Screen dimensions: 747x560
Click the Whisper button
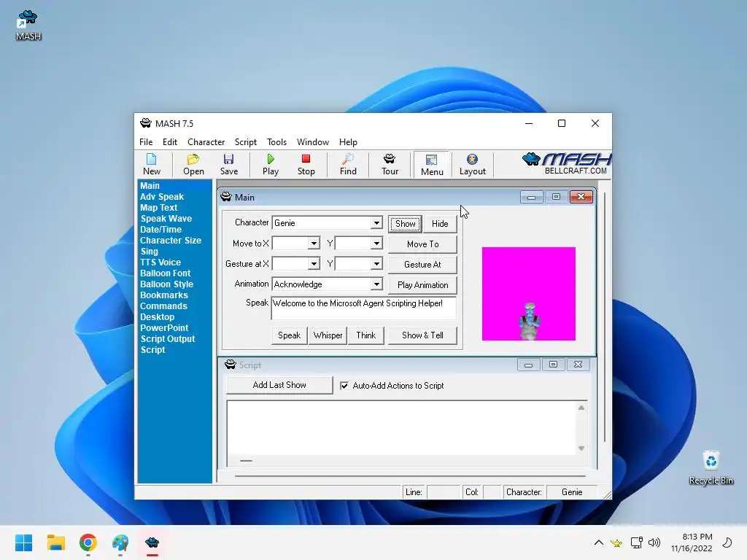coord(328,335)
